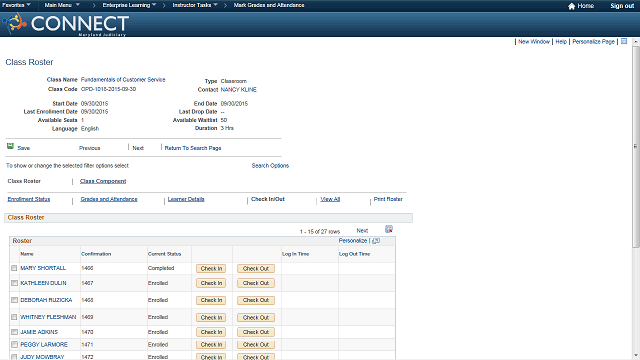This screenshot has width=640, height=360.
Task: Open roster grid in new window icon
Action: click(x=376, y=241)
